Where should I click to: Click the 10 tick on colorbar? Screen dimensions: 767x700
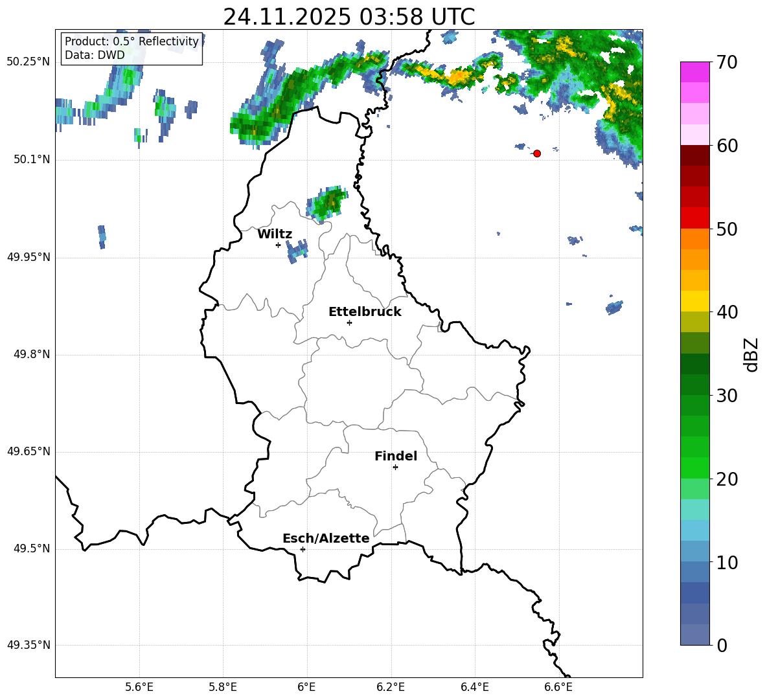[x=727, y=562]
